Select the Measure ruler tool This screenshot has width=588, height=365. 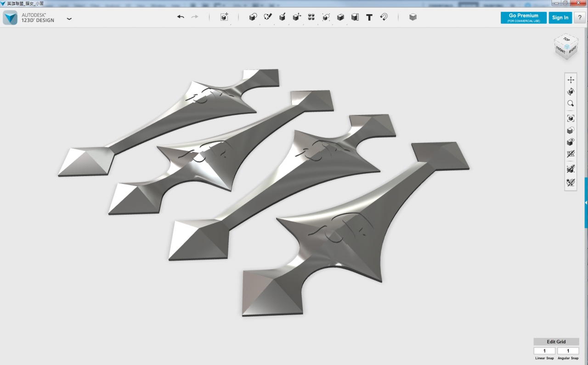coord(355,17)
